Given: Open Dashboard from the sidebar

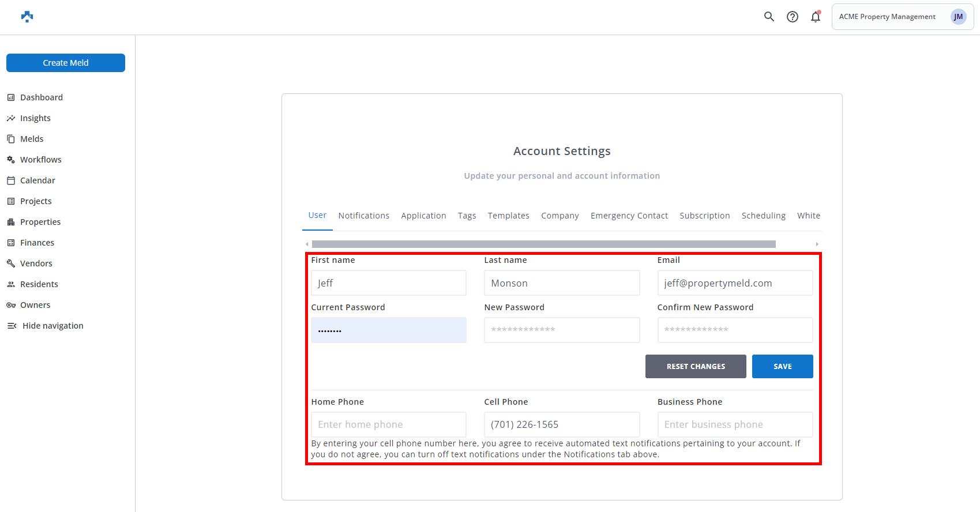Looking at the screenshot, I should (x=41, y=97).
